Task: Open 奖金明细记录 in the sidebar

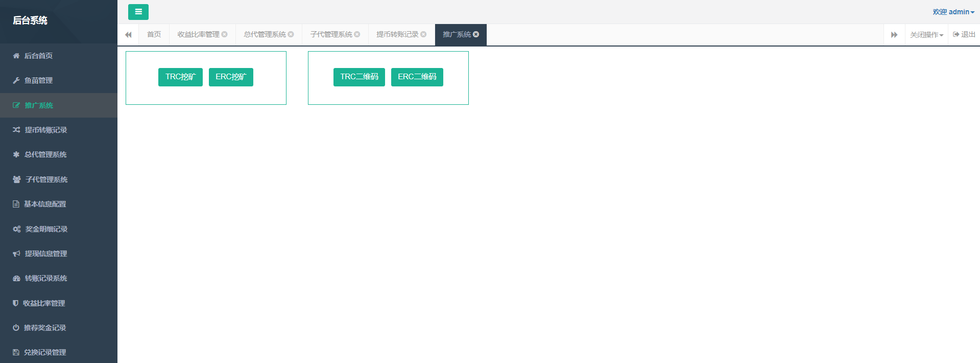Action: 59,229
